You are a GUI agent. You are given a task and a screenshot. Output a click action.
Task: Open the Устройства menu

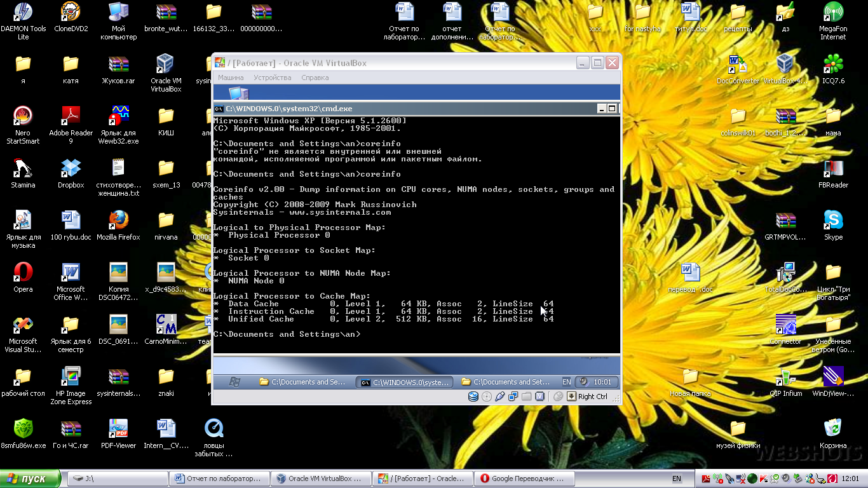click(272, 78)
